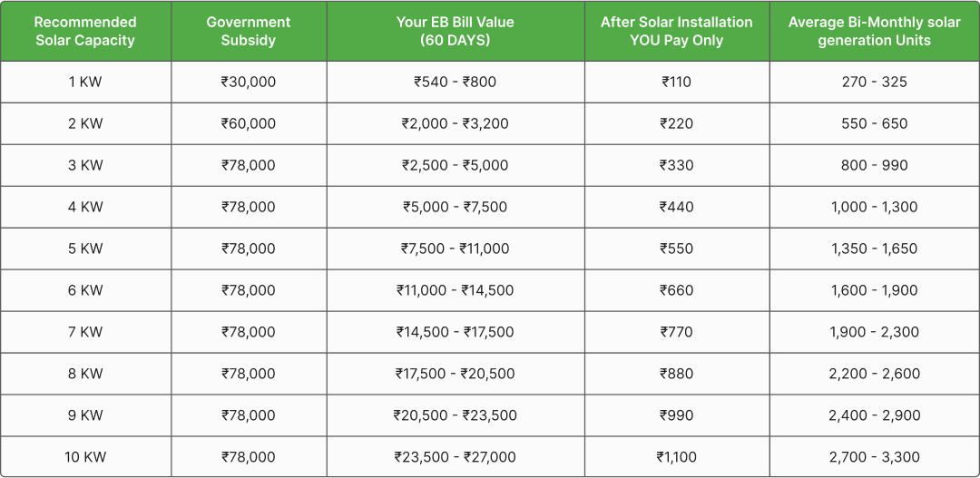The width and height of the screenshot is (980, 478).
Task: Select the "Government Subsidy" header cell
Action: point(249,31)
